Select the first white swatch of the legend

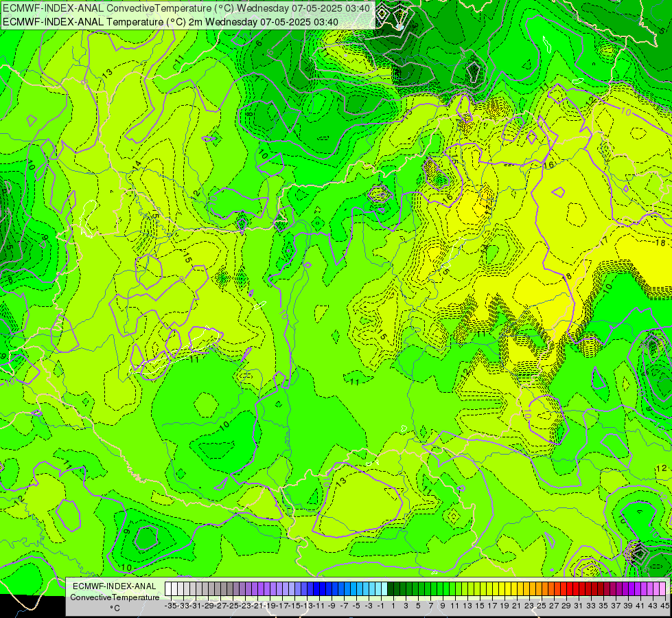168,589
